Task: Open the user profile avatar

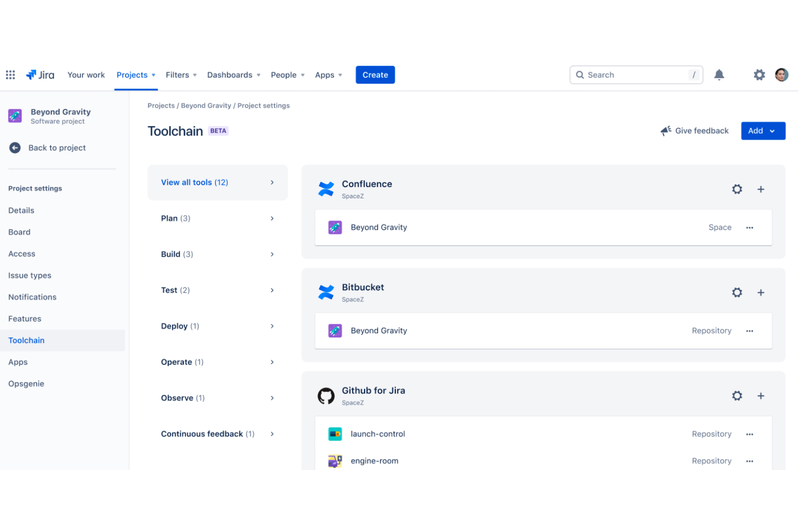Action: coord(781,75)
